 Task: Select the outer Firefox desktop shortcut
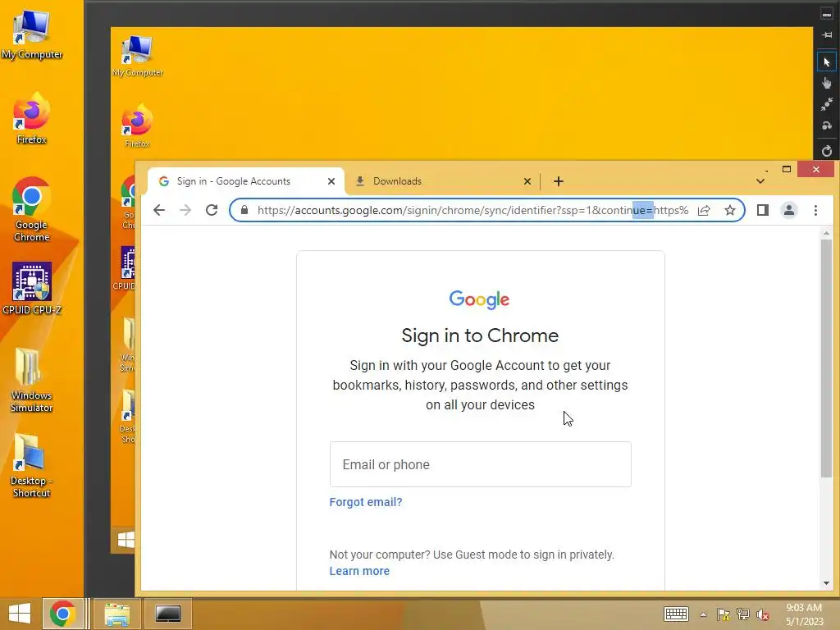tap(32, 118)
